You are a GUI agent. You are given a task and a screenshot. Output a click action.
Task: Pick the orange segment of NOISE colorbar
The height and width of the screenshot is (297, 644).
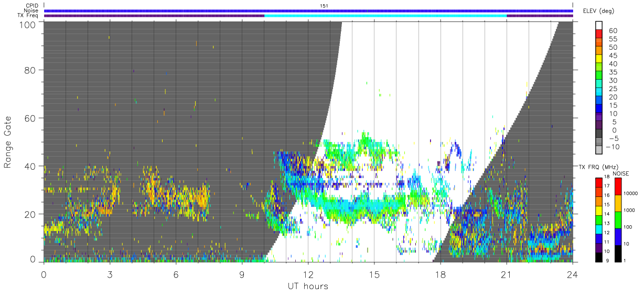618,203
